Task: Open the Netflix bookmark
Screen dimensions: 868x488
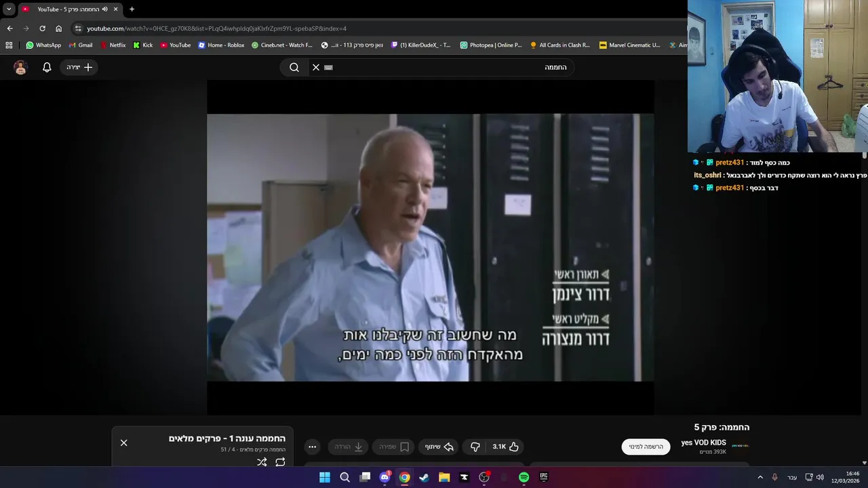Action: point(113,45)
